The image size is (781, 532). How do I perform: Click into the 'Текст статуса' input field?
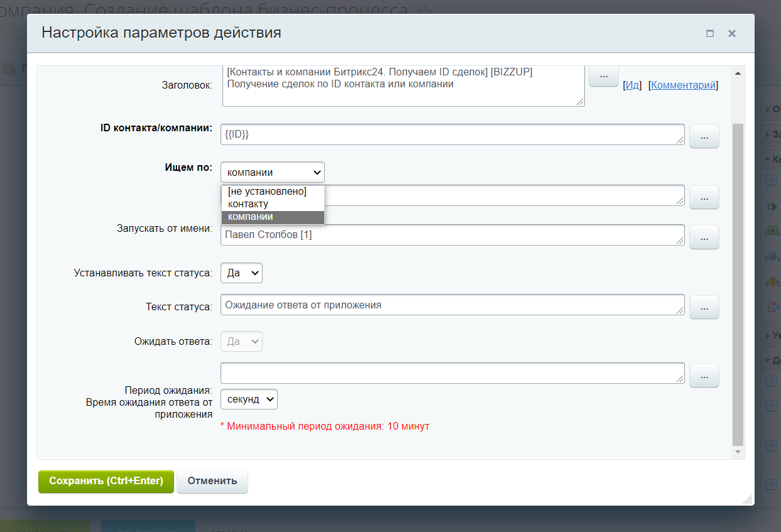tap(452, 305)
